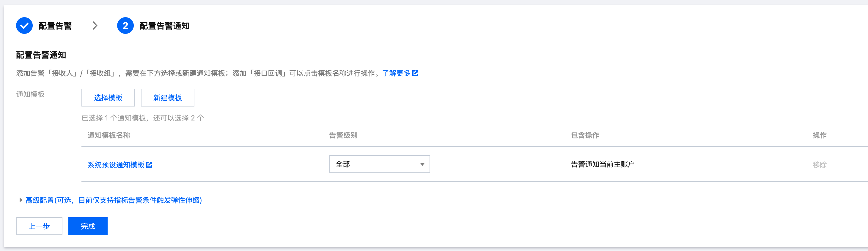Click external-link icon beside 了解更多

coord(416,73)
